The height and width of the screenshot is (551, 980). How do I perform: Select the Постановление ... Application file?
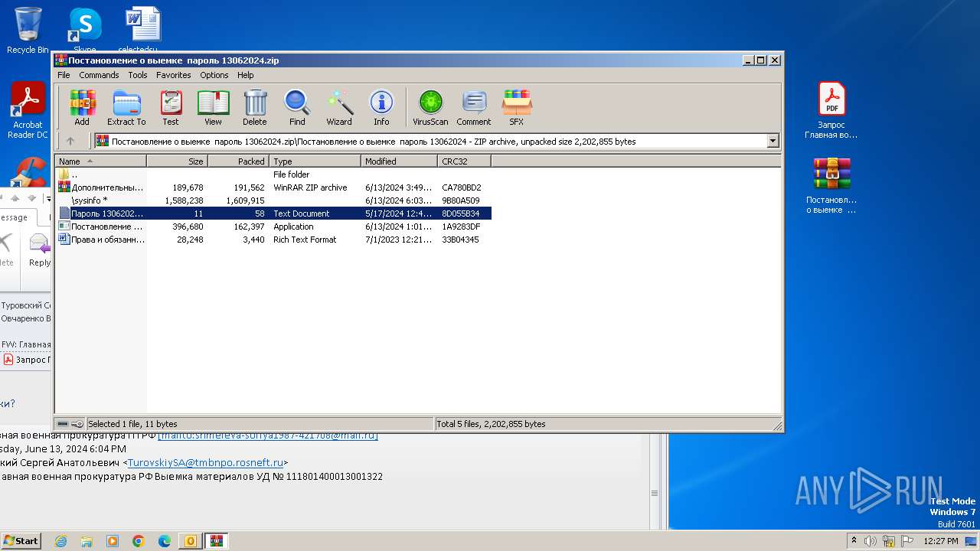click(273, 227)
